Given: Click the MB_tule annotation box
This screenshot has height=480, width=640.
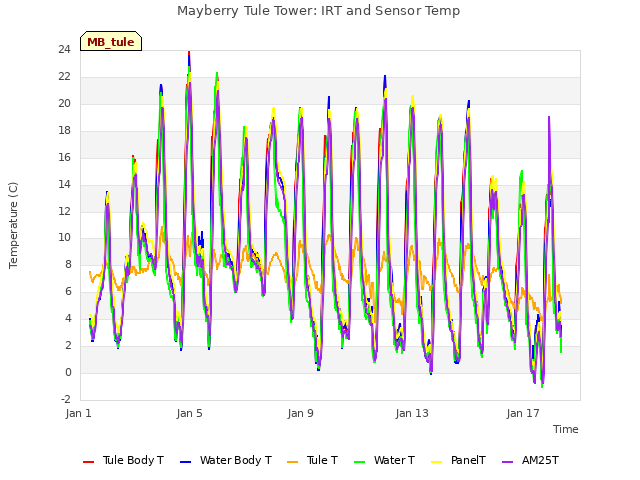Looking at the screenshot, I should pos(111,41).
